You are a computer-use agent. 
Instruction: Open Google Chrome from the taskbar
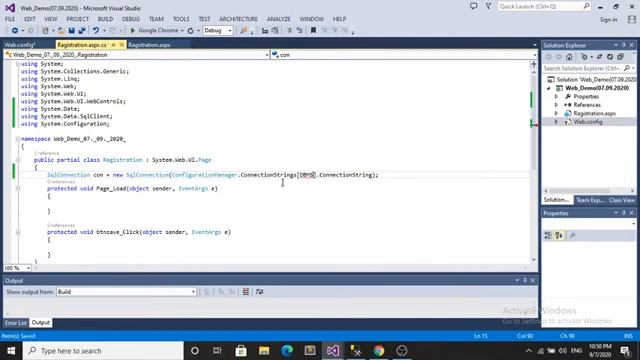pos(379,351)
